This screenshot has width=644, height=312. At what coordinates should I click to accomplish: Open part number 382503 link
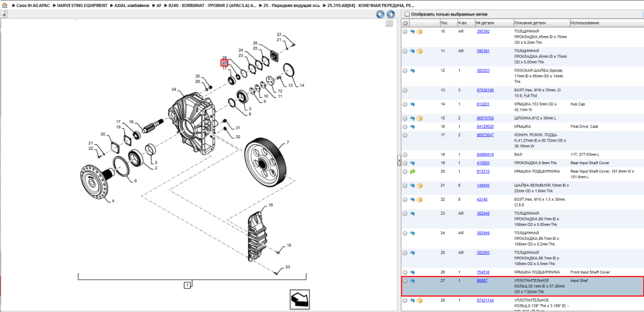click(483, 71)
